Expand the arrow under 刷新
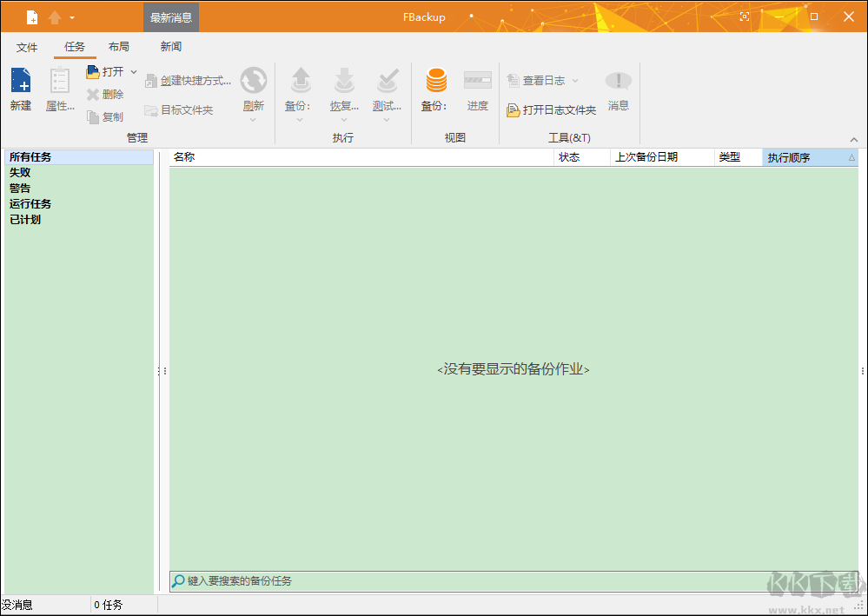Image resolution: width=868 pixels, height=616 pixels. pos(253,120)
